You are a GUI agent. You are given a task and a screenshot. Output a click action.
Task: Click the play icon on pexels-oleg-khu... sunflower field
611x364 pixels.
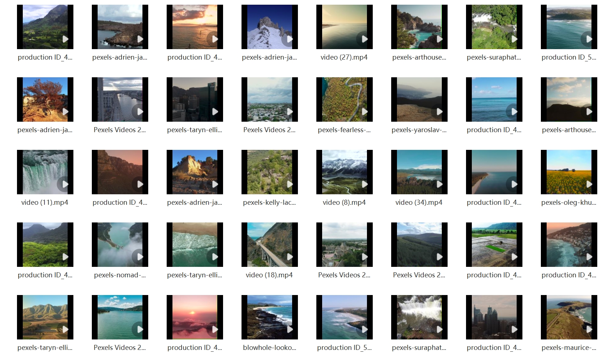click(589, 184)
